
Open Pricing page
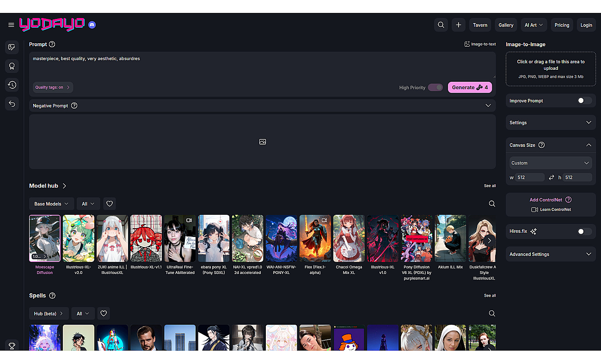click(562, 25)
